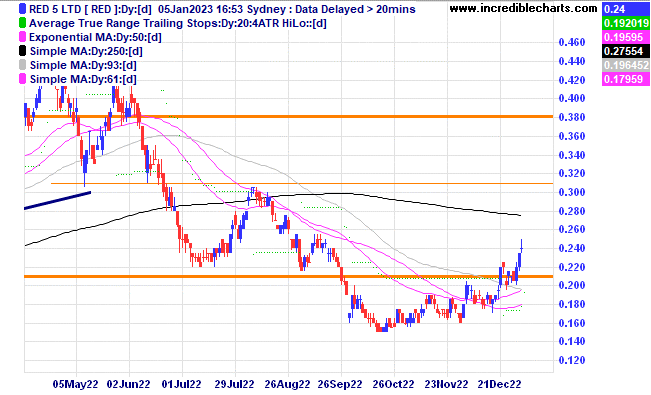Click the black Simple MA 250 legend swatch
The width and height of the screenshot is (651, 395).
click(x=22, y=51)
